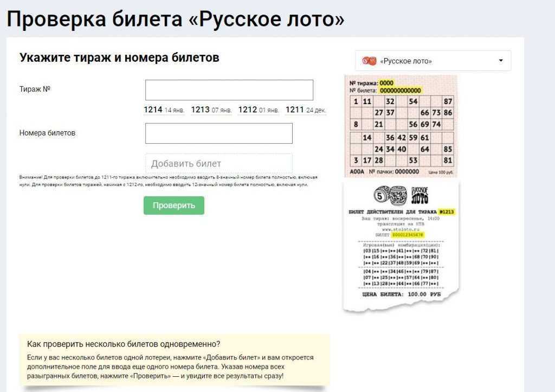This screenshot has width=555, height=392.
Task: Select draw 1211 from 24 дек.
Action: tap(306, 110)
